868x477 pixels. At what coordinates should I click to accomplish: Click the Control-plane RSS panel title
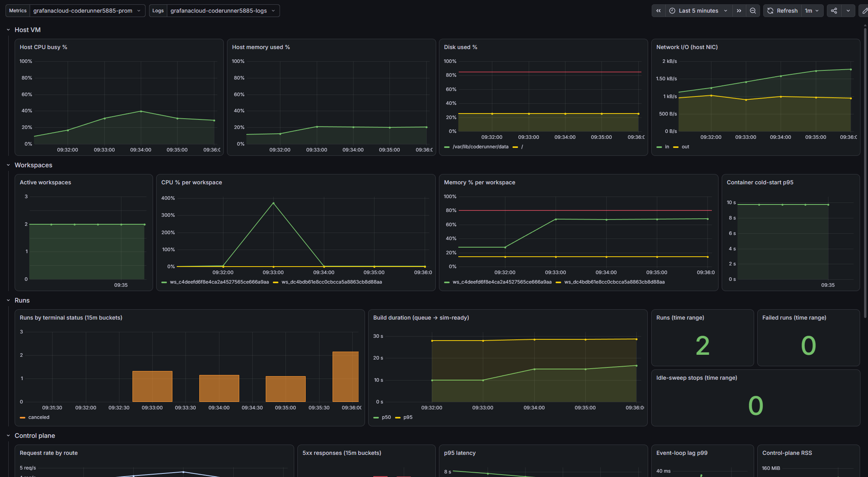(x=787, y=453)
